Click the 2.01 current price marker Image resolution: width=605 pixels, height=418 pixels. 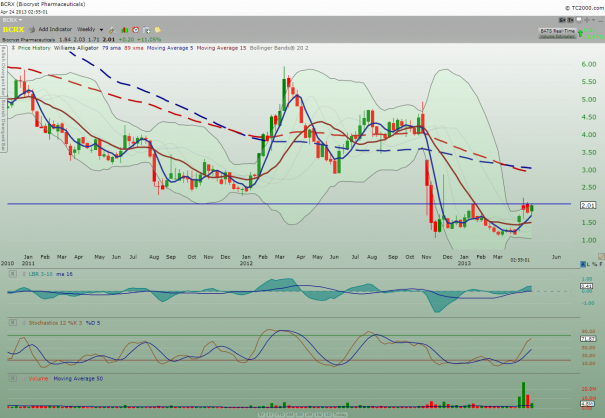coord(588,205)
